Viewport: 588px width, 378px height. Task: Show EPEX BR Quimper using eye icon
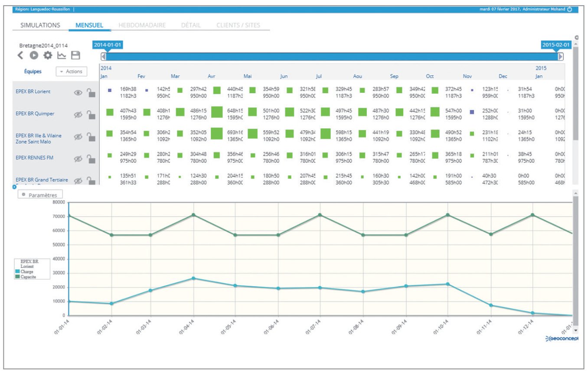(x=78, y=115)
